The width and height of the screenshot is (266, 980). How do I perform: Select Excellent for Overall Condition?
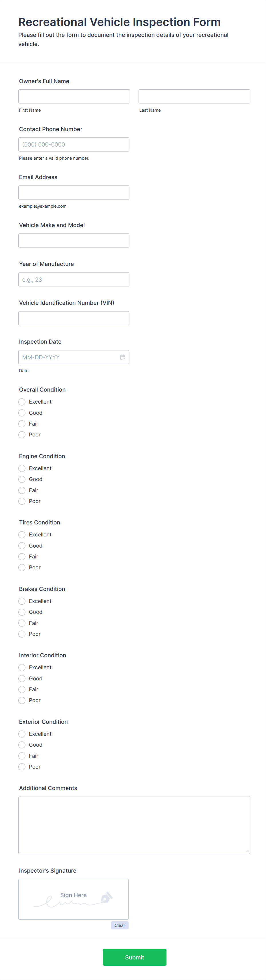coord(22,402)
